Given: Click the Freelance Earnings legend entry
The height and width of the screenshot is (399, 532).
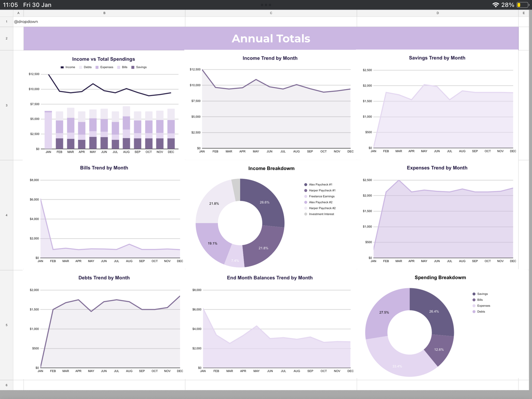Looking at the screenshot, I should pyautogui.click(x=319, y=197).
